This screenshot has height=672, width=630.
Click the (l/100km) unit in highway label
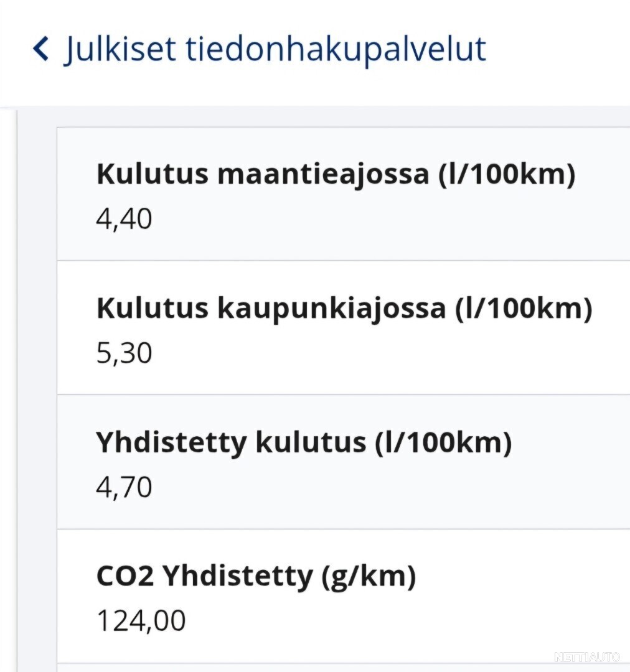click(507, 175)
